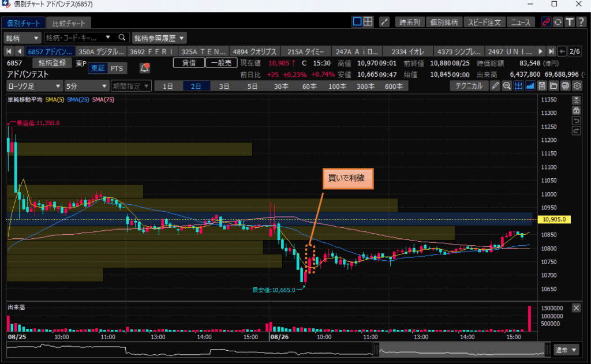Screen dimensions: 591x364
Task: Print the chart using the printer icon
Action: 565,86
